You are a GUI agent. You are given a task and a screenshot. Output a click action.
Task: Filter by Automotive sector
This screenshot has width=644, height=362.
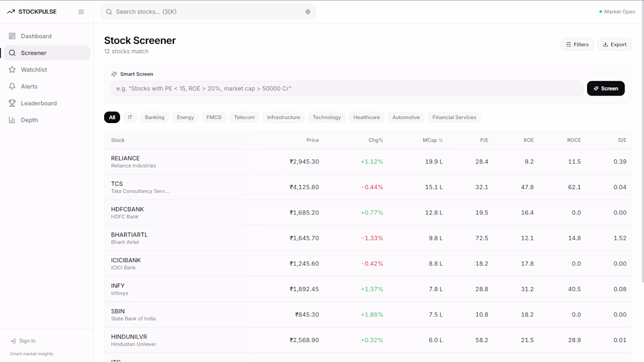406,118
